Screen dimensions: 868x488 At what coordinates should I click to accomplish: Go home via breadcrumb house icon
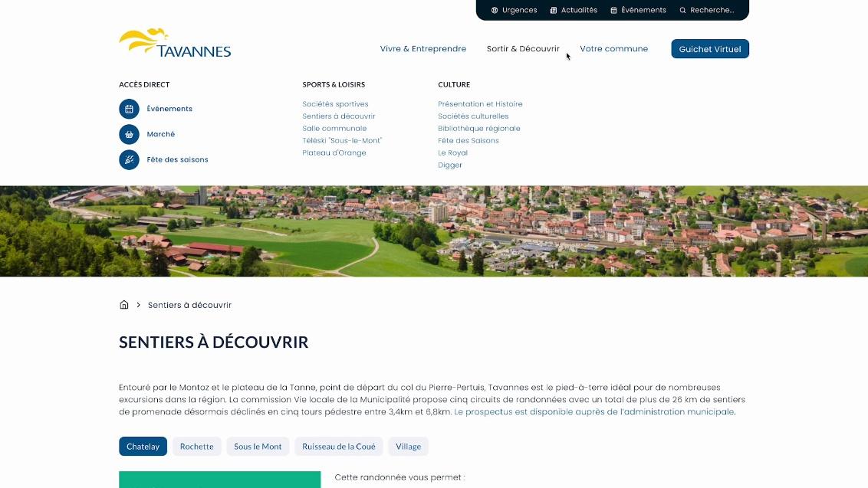coord(124,305)
